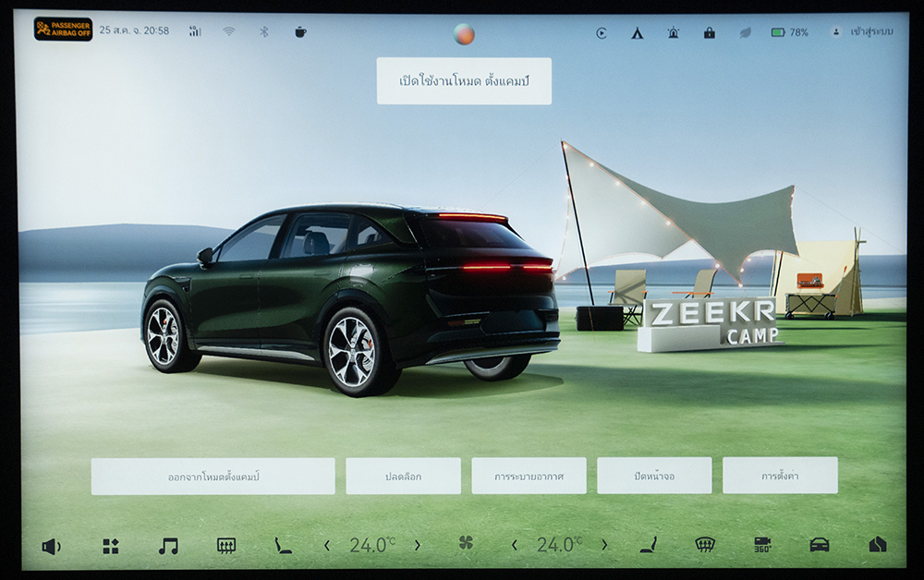Viewport: 924px width, 580px height.
Task: Open the 360° camera view
Action: (762, 545)
